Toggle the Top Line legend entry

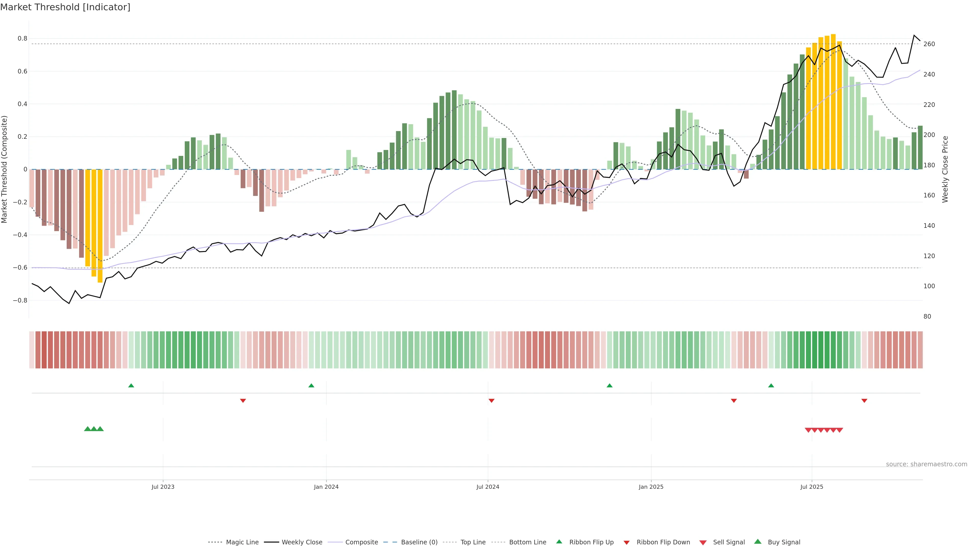(473, 542)
